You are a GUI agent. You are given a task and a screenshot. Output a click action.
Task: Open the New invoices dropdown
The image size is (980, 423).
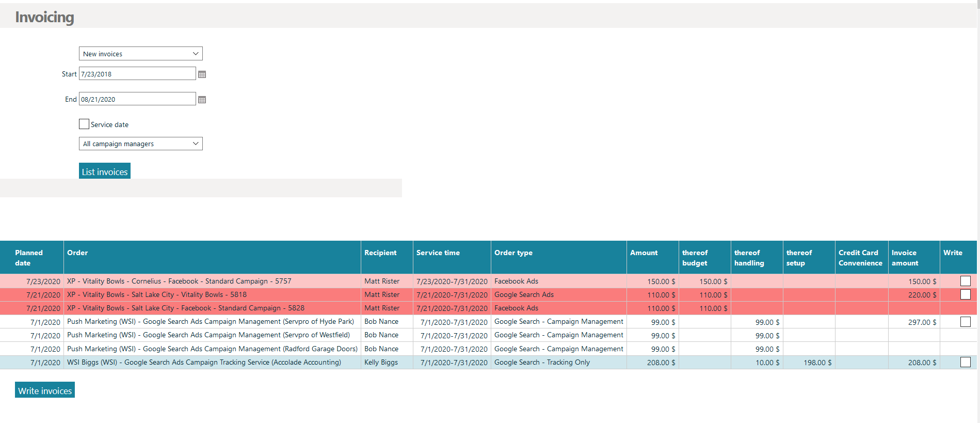pos(140,54)
